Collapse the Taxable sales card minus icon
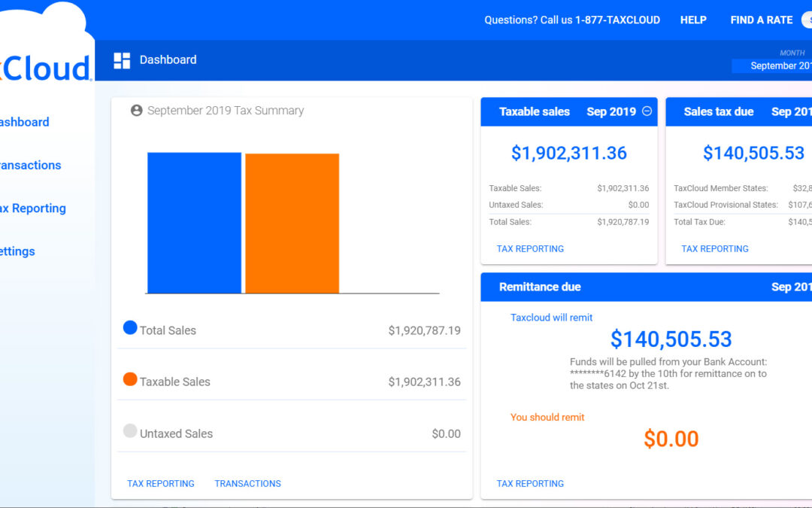 647,111
